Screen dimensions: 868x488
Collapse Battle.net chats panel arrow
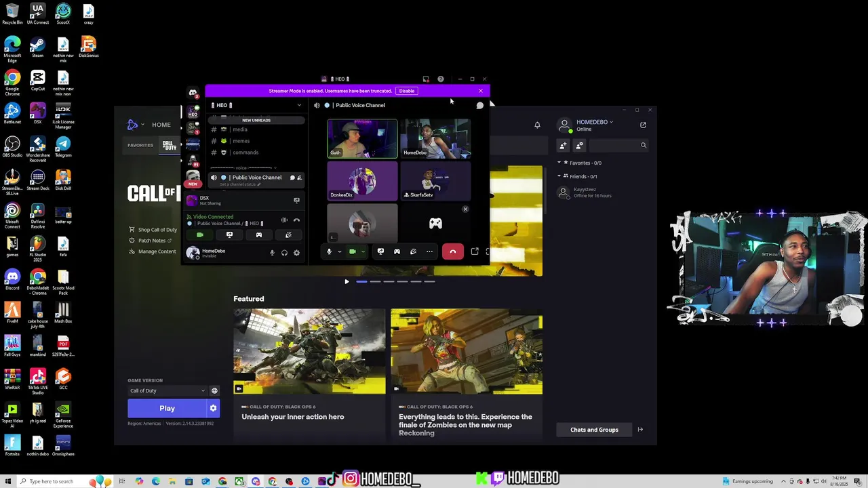pos(640,430)
